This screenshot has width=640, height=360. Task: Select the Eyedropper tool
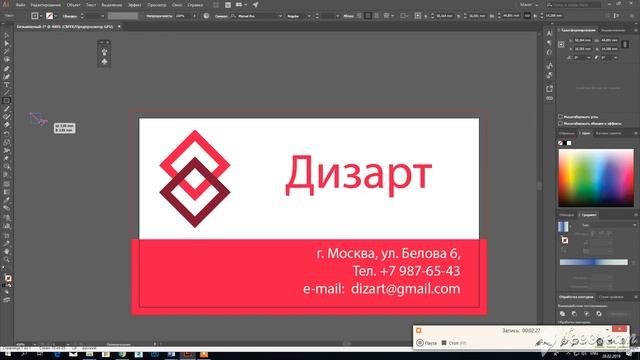tap(7, 200)
